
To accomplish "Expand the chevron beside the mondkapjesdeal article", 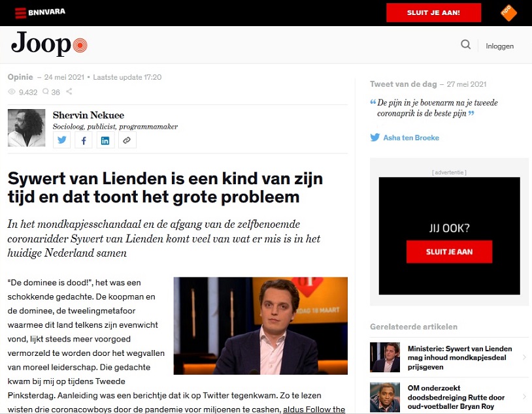I will (x=525, y=357).
